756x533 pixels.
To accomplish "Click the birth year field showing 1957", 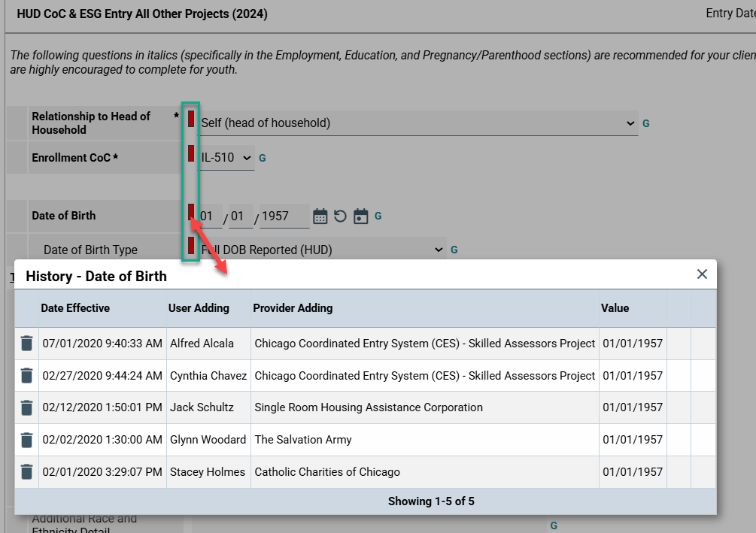I will 284,217.
